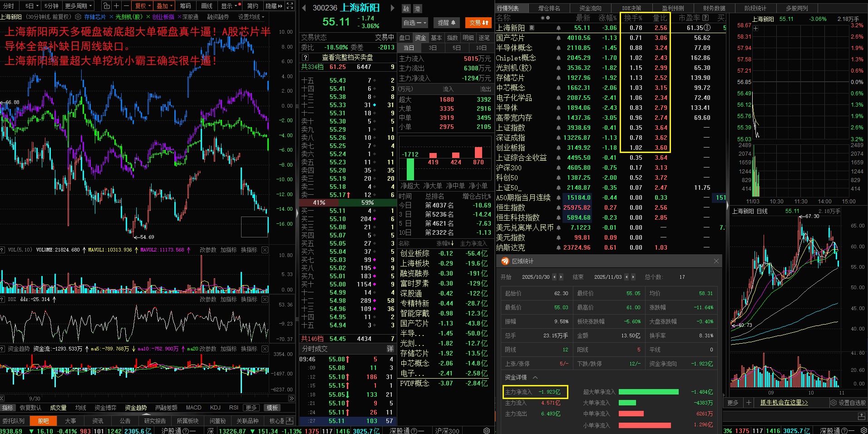This screenshot has width=868, height=434.
Task: Toggle 简约 simple mode
Action: click(253, 6)
